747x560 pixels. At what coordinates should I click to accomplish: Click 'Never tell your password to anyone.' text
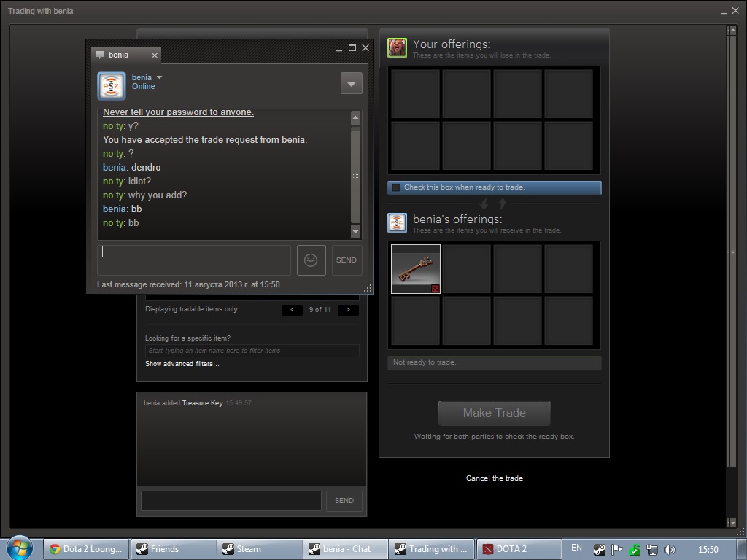tap(178, 112)
